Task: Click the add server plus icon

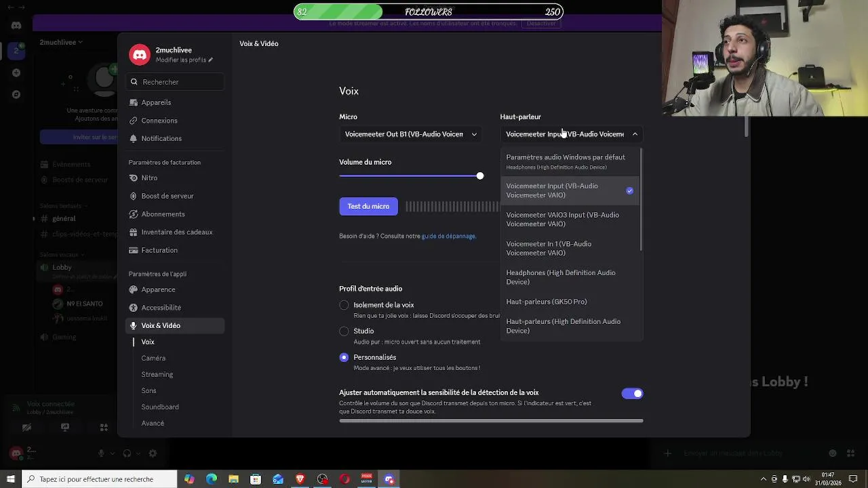Action: pos(16,73)
